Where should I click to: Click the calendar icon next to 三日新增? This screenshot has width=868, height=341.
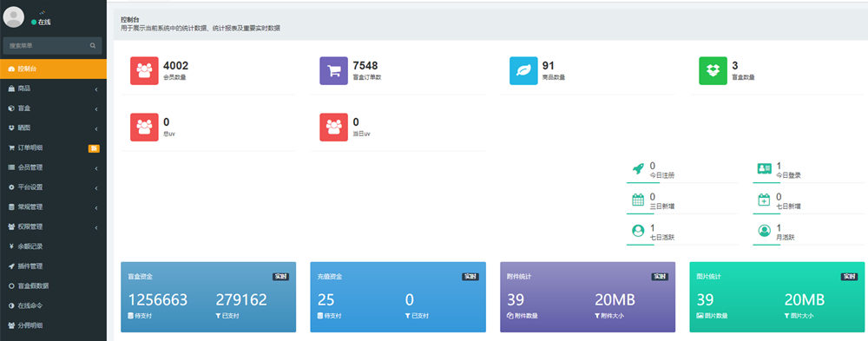pyautogui.click(x=638, y=200)
